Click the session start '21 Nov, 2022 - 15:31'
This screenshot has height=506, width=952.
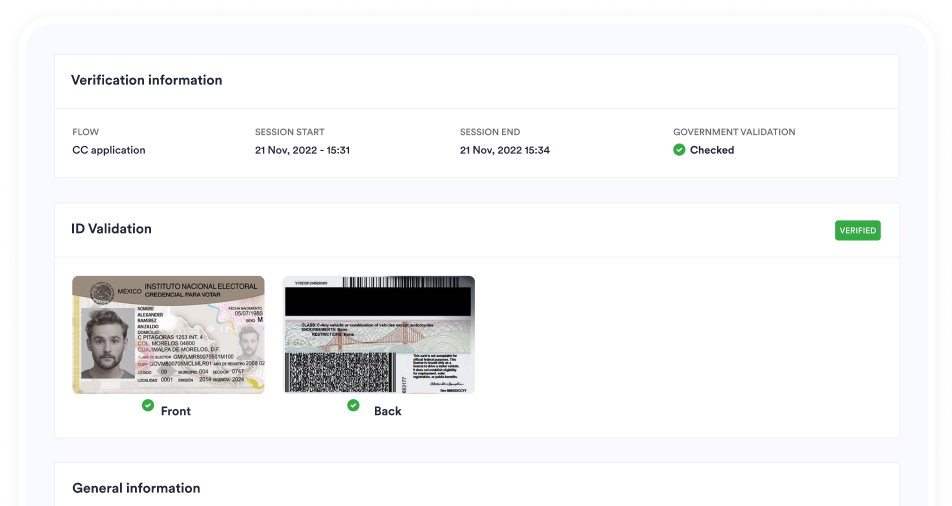[x=302, y=150]
